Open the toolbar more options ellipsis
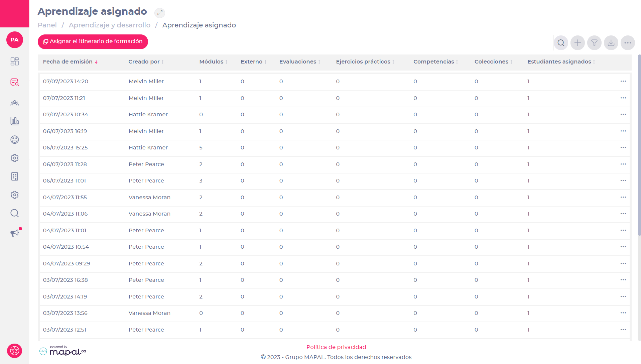Viewport: 641px width, 364px height. point(628,43)
